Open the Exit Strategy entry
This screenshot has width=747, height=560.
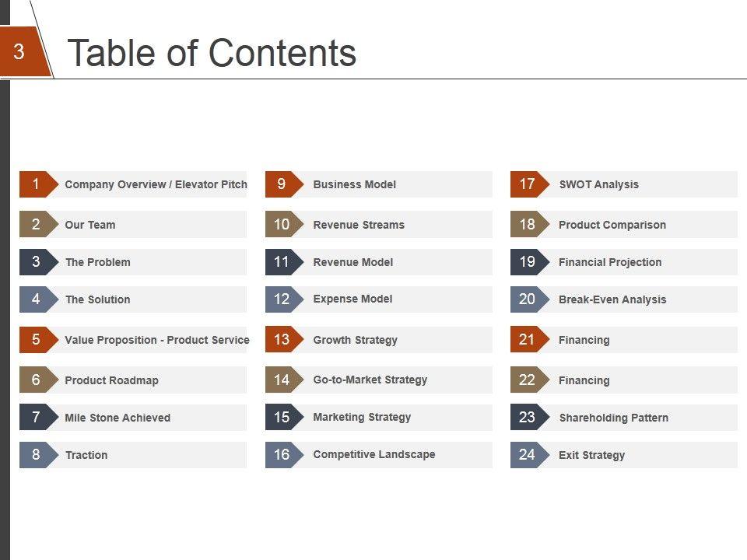coord(591,456)
